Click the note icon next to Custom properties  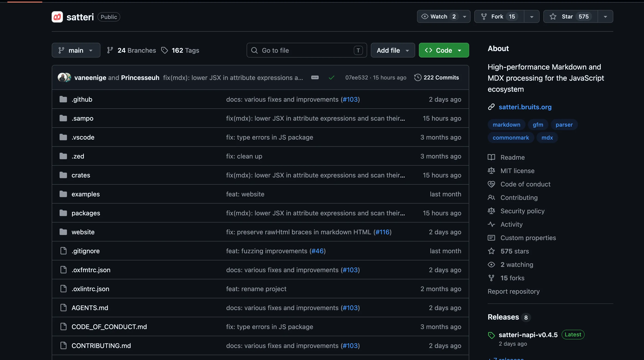coord(491,238)
